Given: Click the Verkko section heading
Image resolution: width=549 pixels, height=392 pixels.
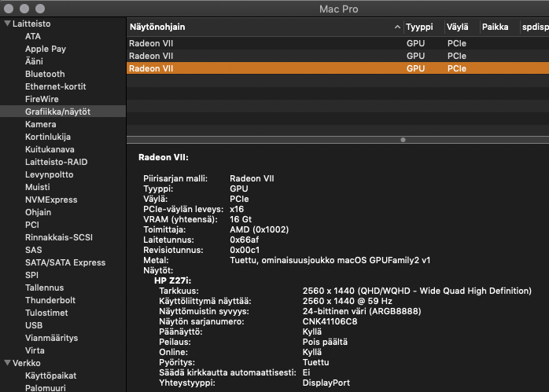Looking at the screenshot, I should click(x=27, y=363).
